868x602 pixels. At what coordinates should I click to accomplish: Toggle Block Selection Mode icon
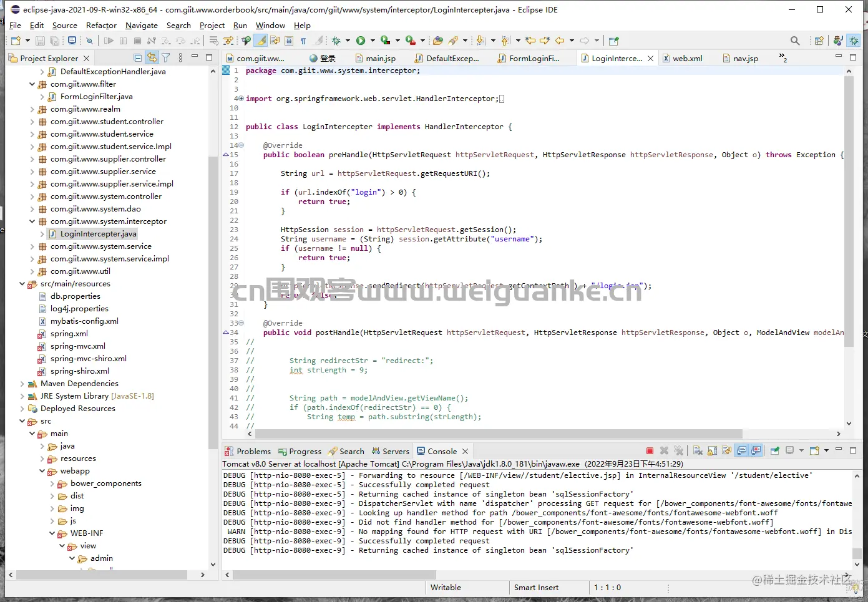pyautogui.click(x=289, y=41)
